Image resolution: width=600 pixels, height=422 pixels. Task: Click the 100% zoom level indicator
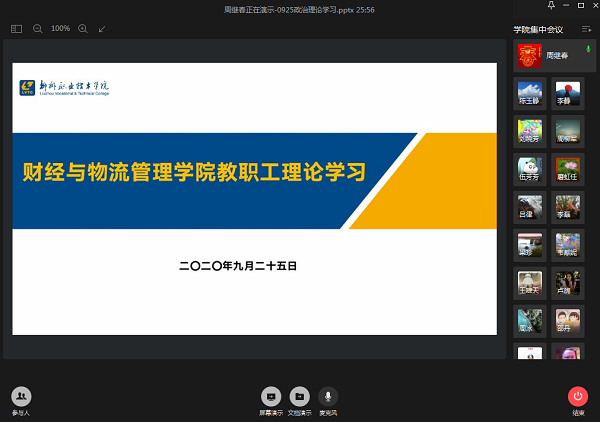pyautogui.click(x=60, y=29)
